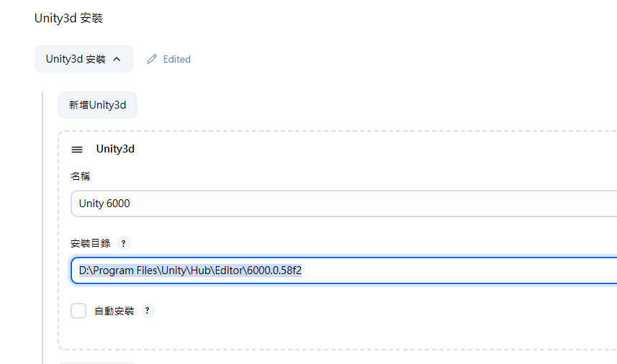Click the 名稱 field label
Image resolution: width=617 pixels, height=364 pixels.
[80, 176]
